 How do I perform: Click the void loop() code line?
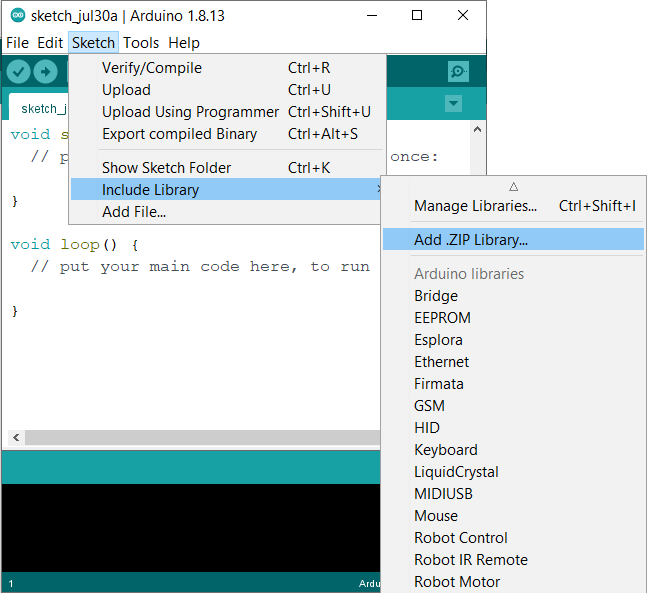point(74,245)
